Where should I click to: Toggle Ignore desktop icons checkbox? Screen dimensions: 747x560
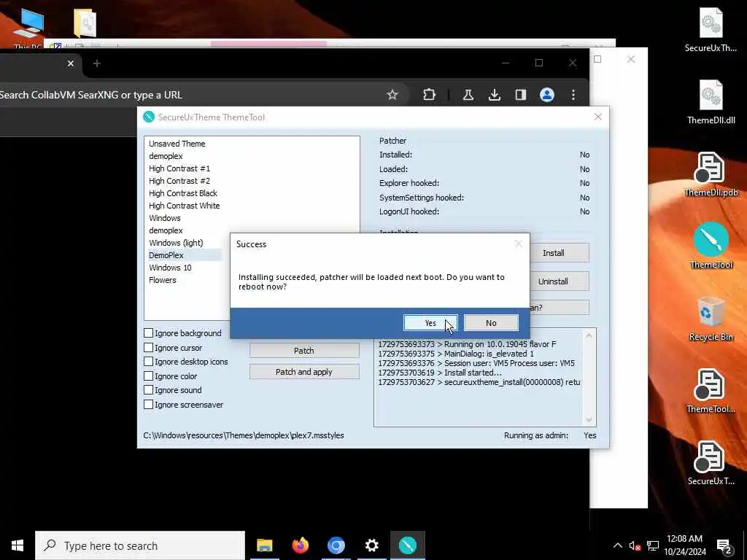[149, 362]
